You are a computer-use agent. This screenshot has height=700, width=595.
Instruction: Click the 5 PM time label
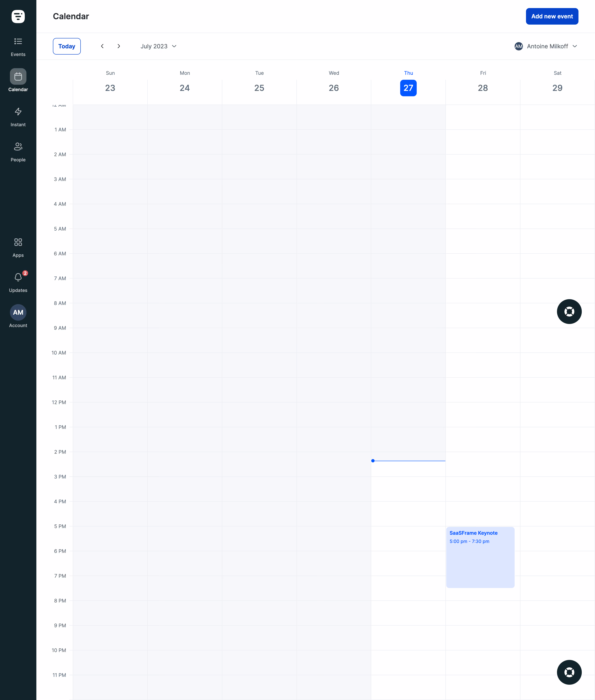tap(60, 526)
